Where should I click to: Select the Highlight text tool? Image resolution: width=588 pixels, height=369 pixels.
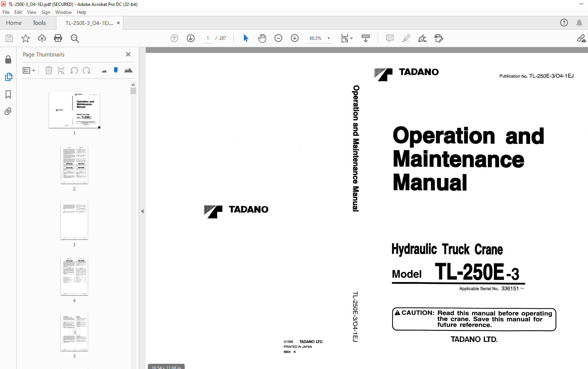pos(406,38)
